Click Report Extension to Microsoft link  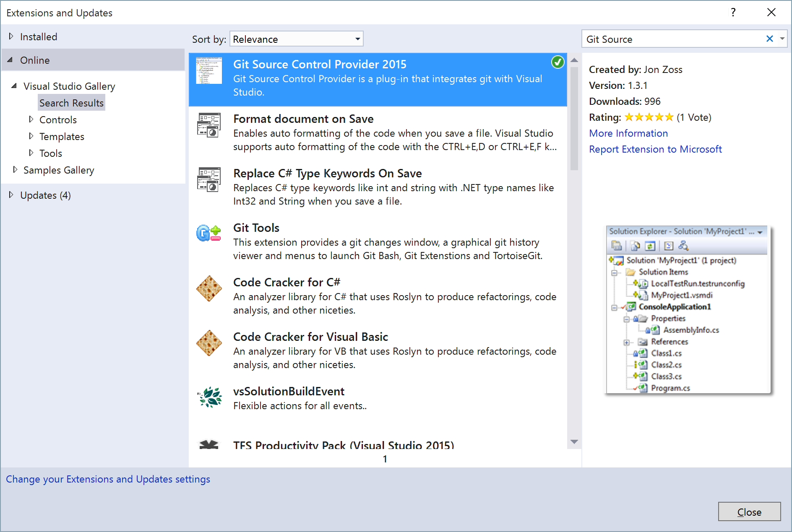point(655,149)
